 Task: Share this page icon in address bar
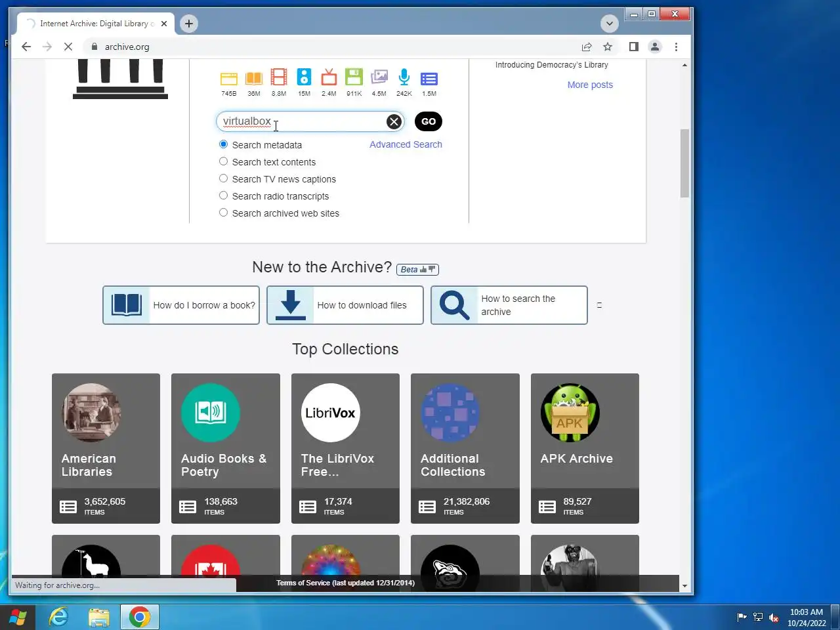coord(587,47)
